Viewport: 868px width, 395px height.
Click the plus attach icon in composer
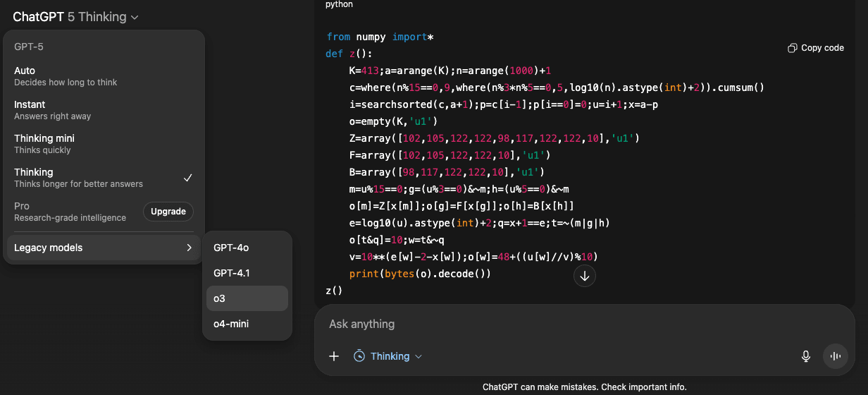pyautogui.click(x=334, y=356)
